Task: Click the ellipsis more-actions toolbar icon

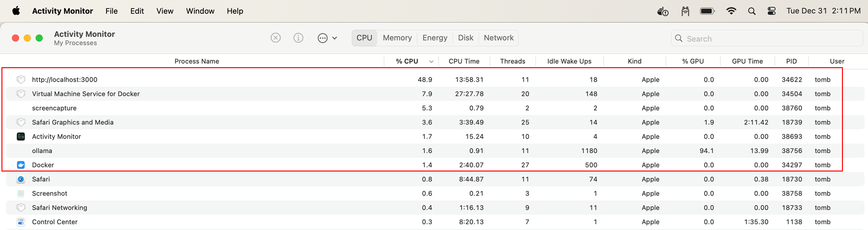Action: 323,38
